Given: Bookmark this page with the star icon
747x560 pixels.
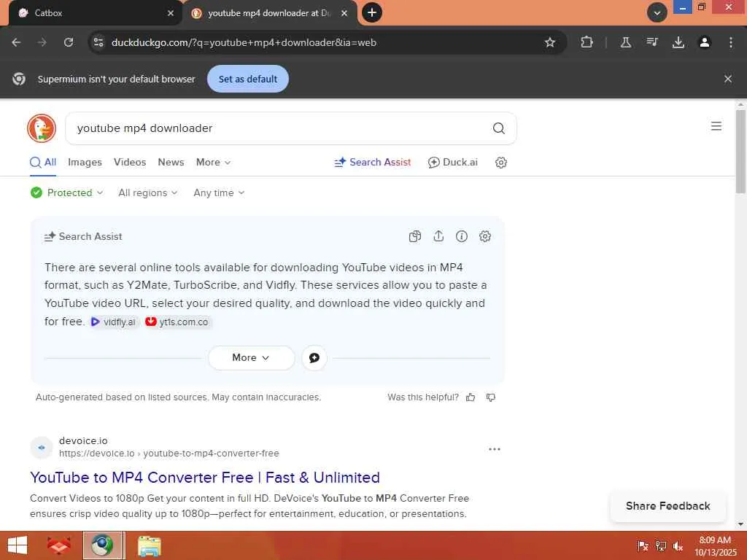Looking at the screenshot, I should [550, 42].
